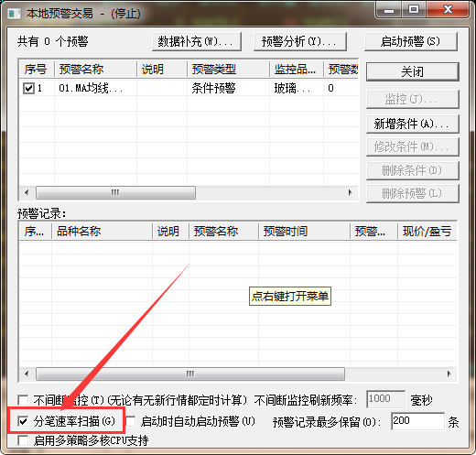Click the upper list's right scroll arrow

pos(350,192)
